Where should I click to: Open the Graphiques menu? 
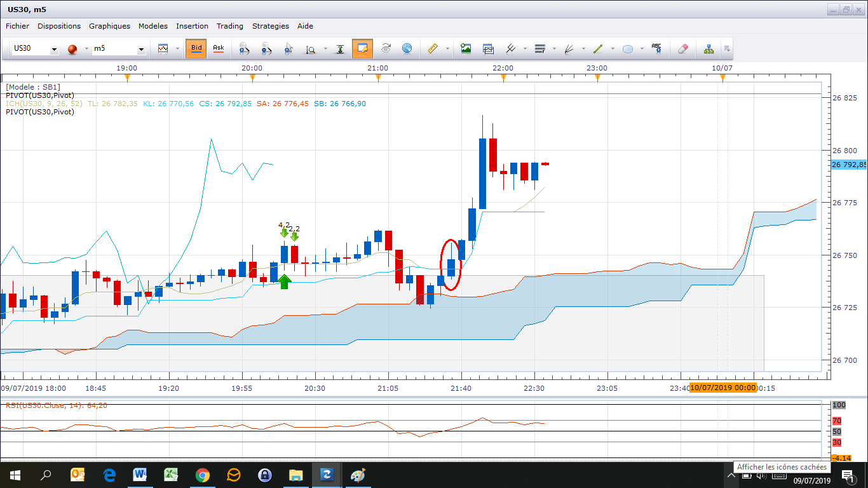109,26
